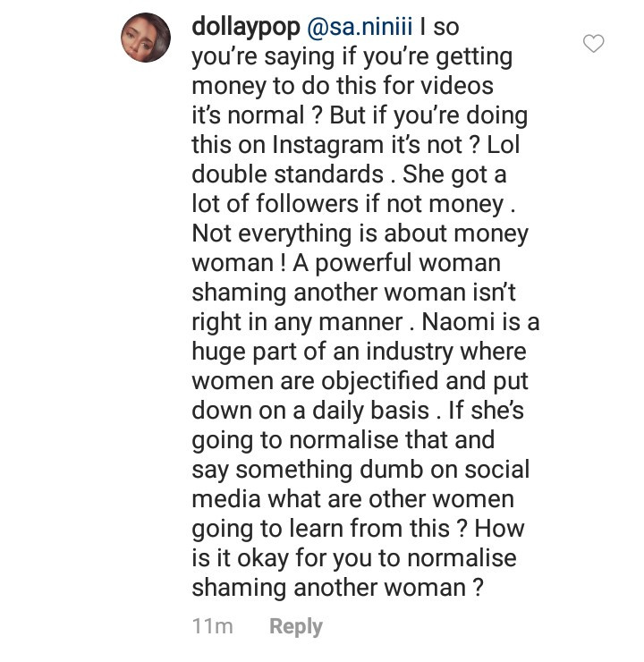Visit the @sa.niniii mentioned profile

[360, 27]
